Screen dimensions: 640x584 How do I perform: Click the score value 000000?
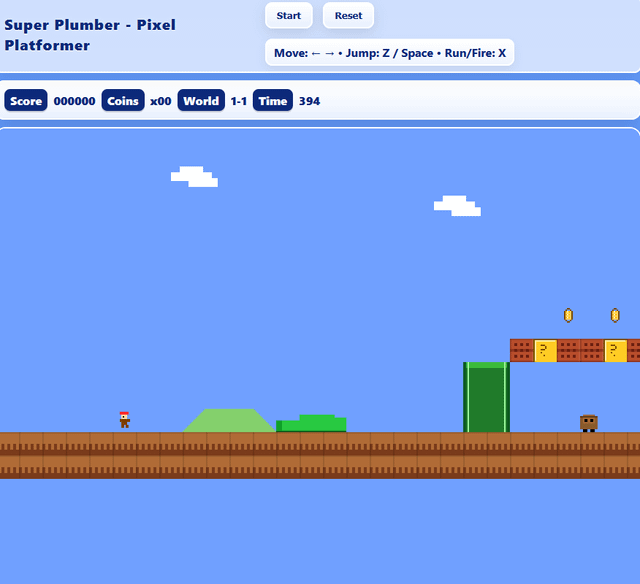[x=74, y=101]
